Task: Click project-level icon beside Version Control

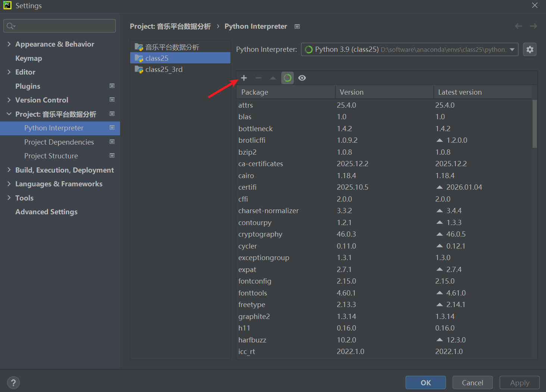Action: (x=112, y=99)
